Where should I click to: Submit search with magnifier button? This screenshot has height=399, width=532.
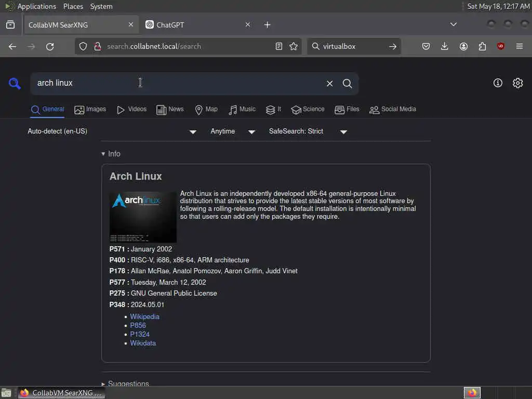[x=347, y=84]
